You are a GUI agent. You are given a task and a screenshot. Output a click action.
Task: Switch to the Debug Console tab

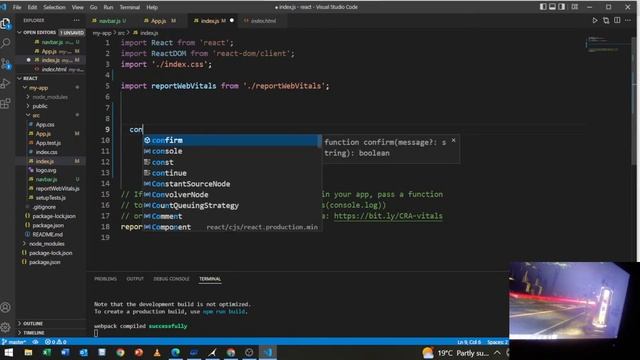pos(171,279)
